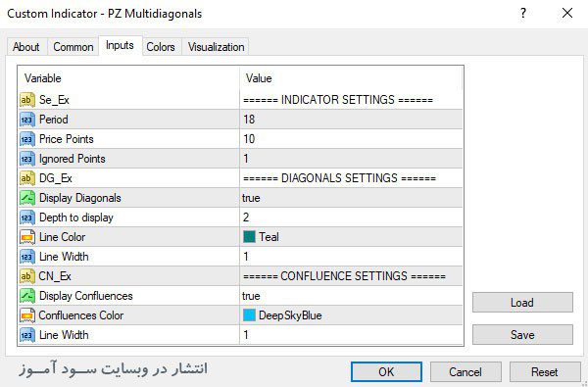Click the DeepSkyBlue color name text

click(x=290, y=315)
